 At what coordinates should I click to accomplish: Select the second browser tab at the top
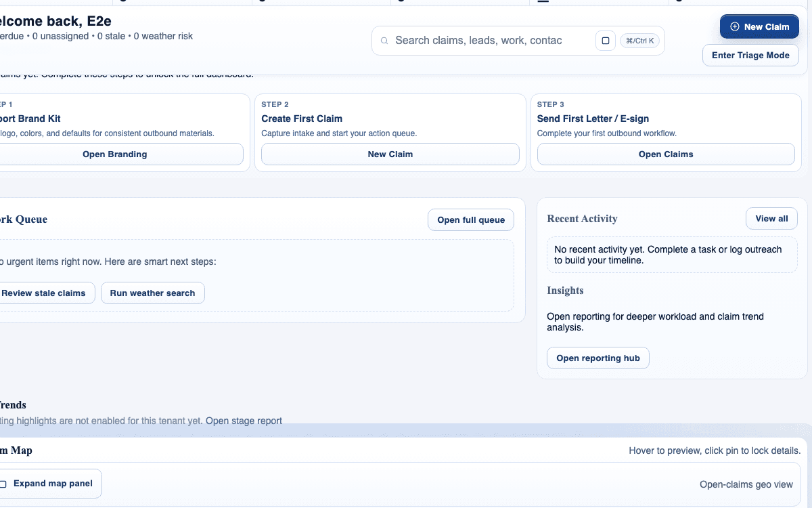click(x=183, y=2)
